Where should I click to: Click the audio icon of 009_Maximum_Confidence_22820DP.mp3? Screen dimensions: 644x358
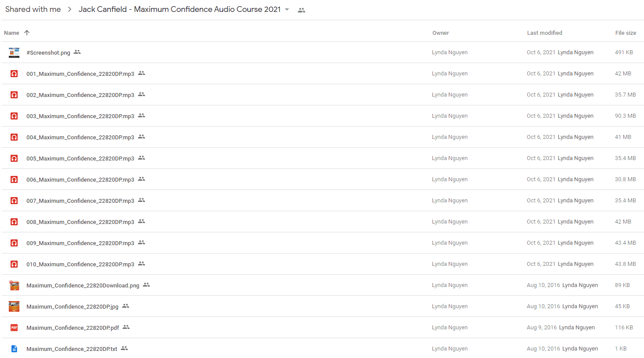point(14,243)
